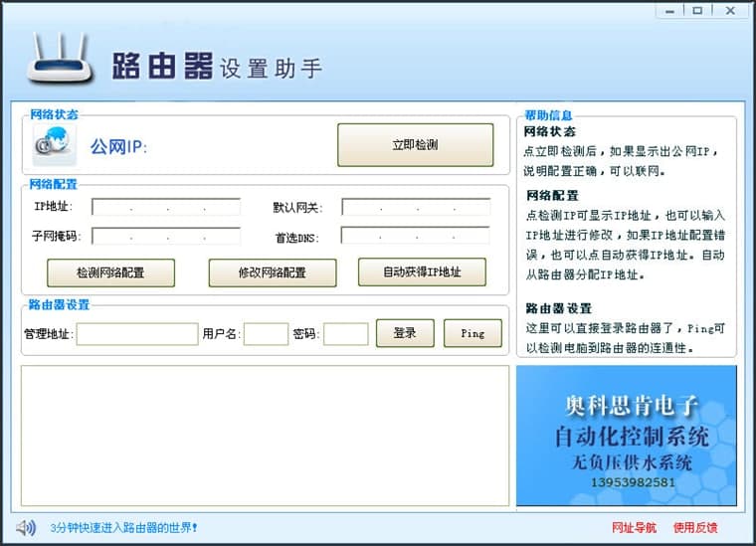The height and width of the screenshot is (546, 756).
Task: Open the 网址导航 link
Action: click(x=634, y=528)
